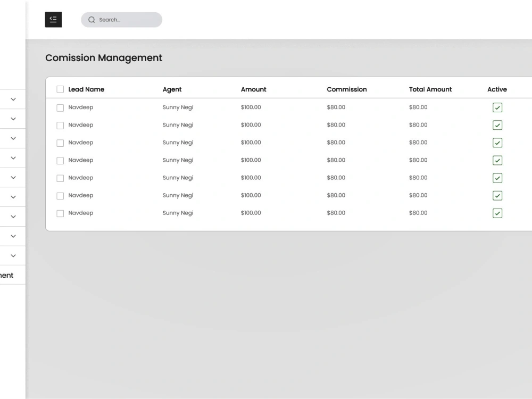Expand the fourth sidebar chevron from the top

click(x=13, y=158)
